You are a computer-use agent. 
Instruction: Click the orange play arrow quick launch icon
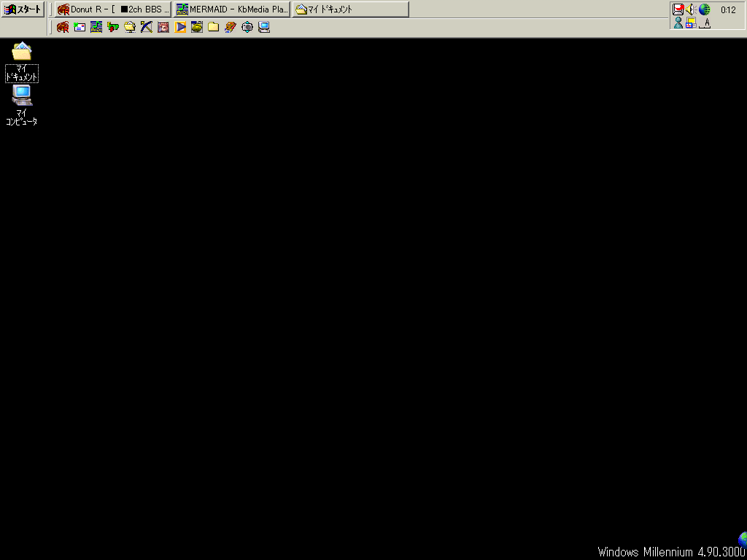point(180,27)
